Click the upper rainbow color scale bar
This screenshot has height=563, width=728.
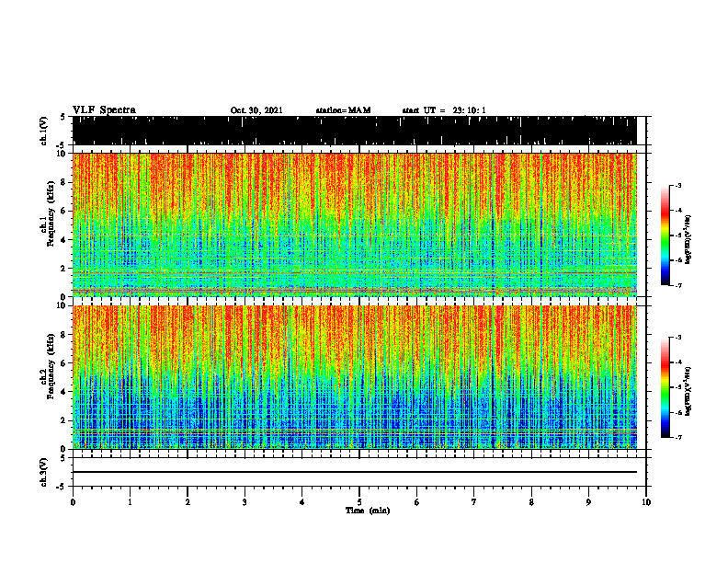point(665,236)
